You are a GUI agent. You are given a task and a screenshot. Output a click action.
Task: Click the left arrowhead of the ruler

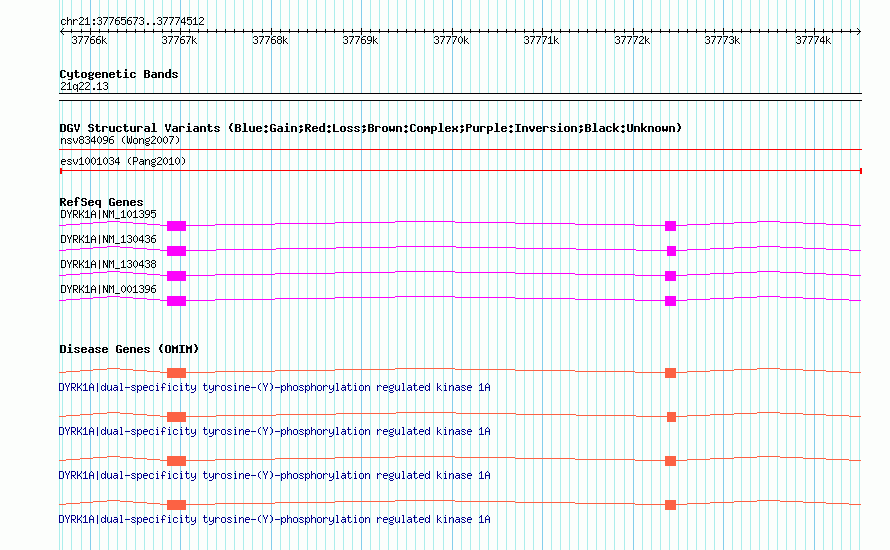pos(62,32)
